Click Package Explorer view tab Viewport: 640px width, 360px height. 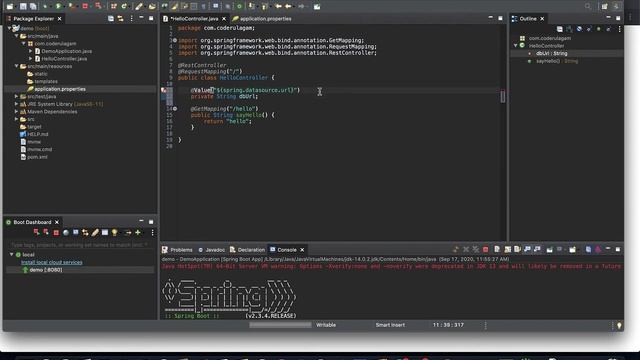pyautogui.click(x=33, y=19)
